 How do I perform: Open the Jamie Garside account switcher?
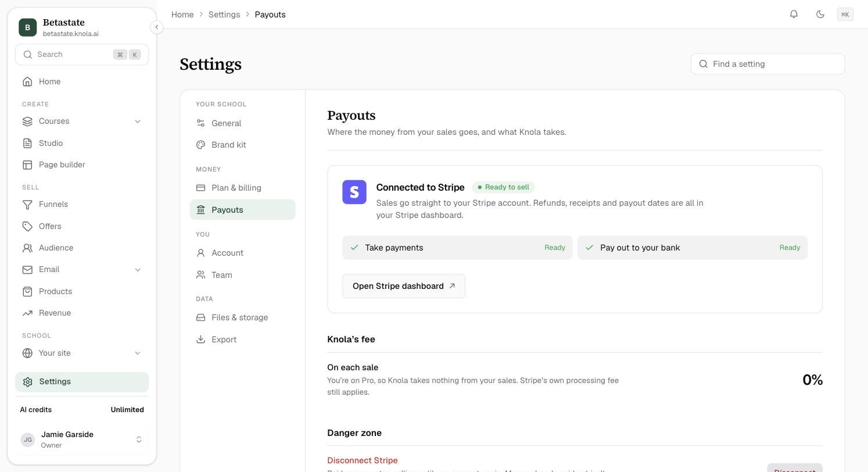[x=82, y=439]
